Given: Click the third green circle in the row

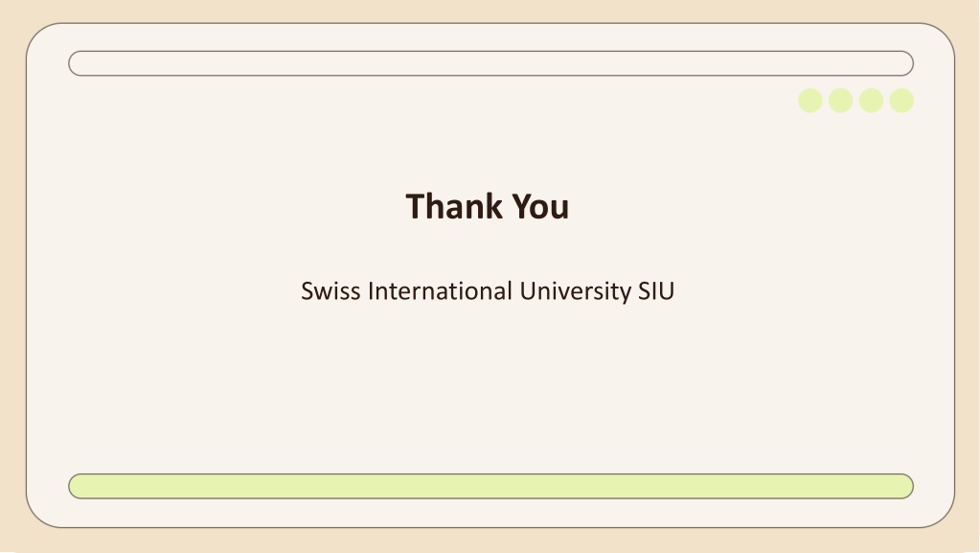Looking at the screenshot, I should (871, 101).
